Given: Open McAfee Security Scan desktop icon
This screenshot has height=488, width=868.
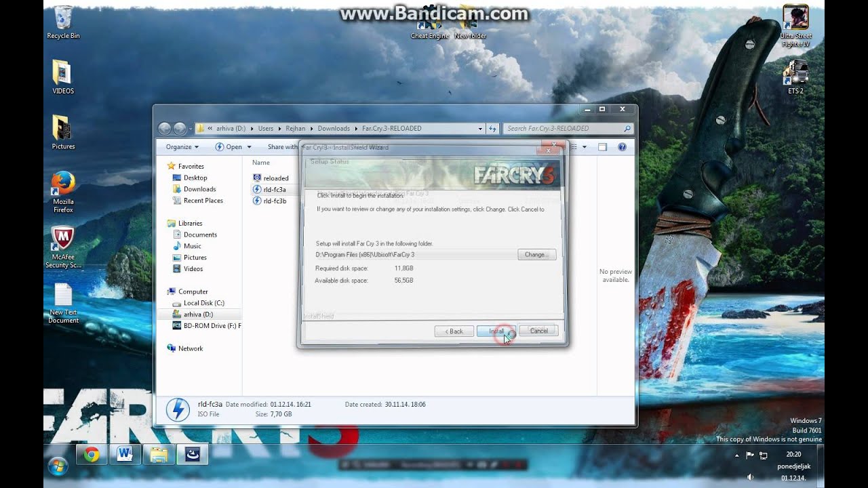Looking at the screenshot, I should click(x=63, y=247).
